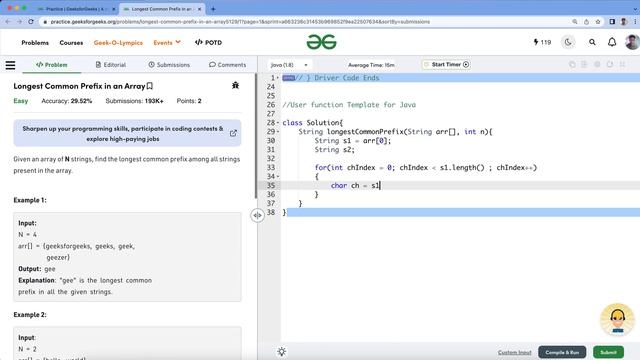The height and width of the screenshot is (360, 640).
Task: Open the Custom Input link
Action: pyautogui.click(x=514, y=352)
